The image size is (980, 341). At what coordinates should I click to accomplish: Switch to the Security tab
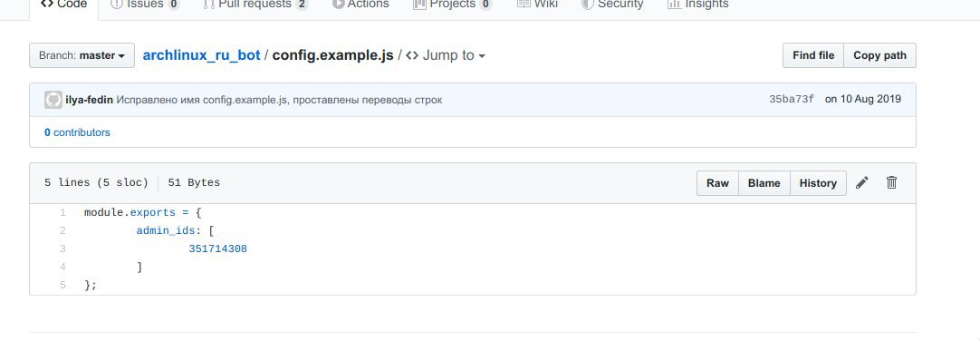(x=612, y=5)
